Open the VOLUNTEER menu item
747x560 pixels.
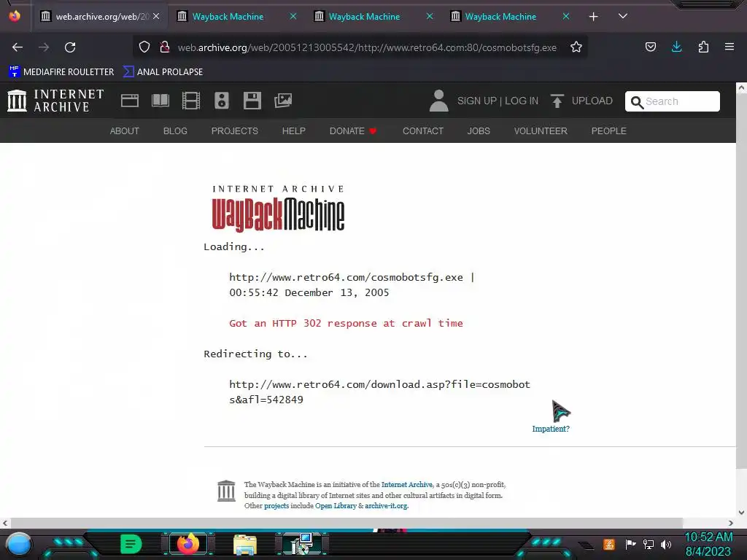click(x=541, y=131)
